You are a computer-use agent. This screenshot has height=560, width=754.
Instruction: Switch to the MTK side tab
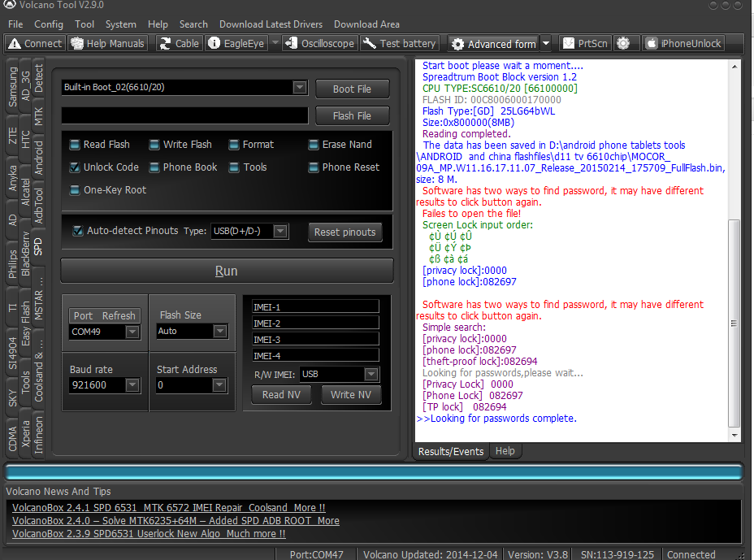[38, 116]
